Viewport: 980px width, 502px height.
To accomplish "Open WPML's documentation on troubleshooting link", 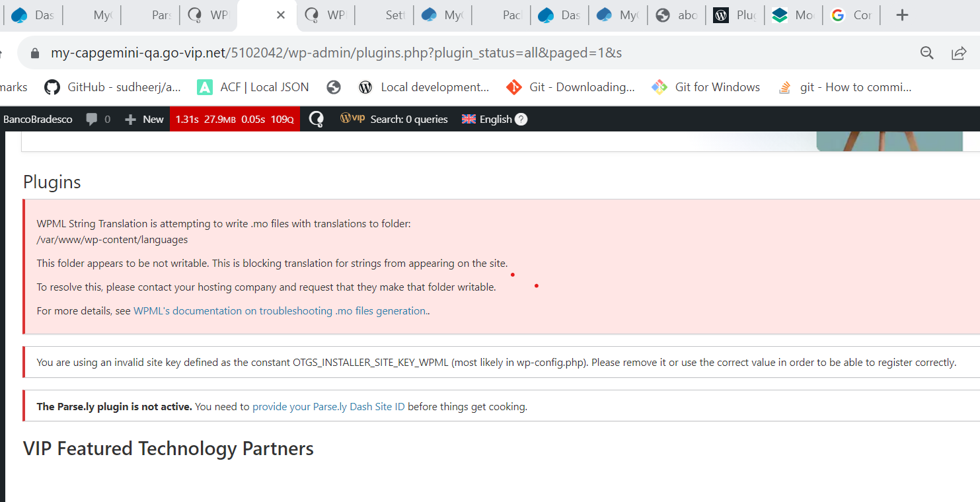I will click(280, 311).
